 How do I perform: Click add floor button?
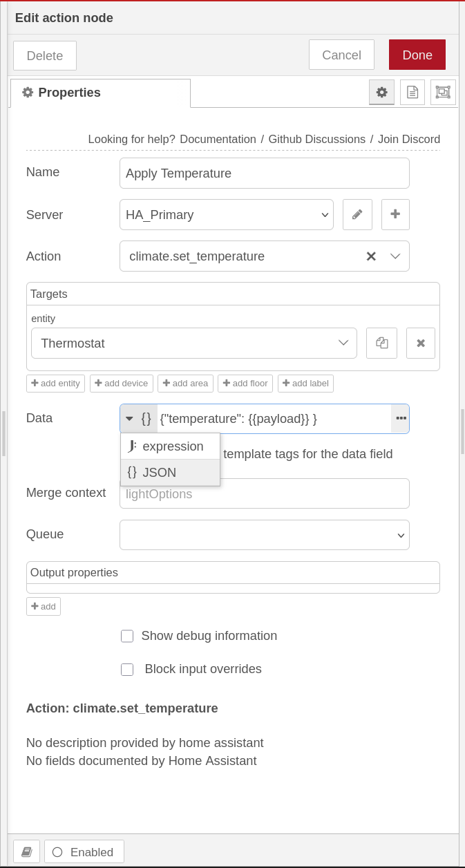[245, 383]
